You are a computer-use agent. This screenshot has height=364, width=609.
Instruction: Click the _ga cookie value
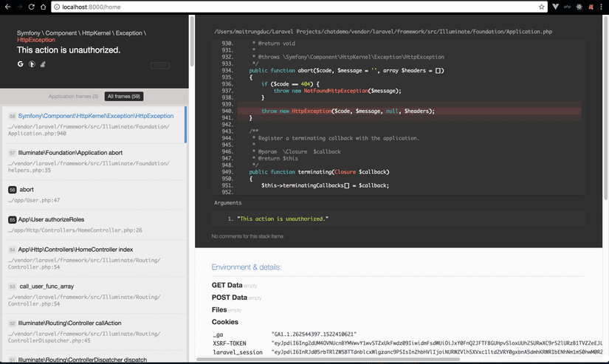tap(314, 334)
